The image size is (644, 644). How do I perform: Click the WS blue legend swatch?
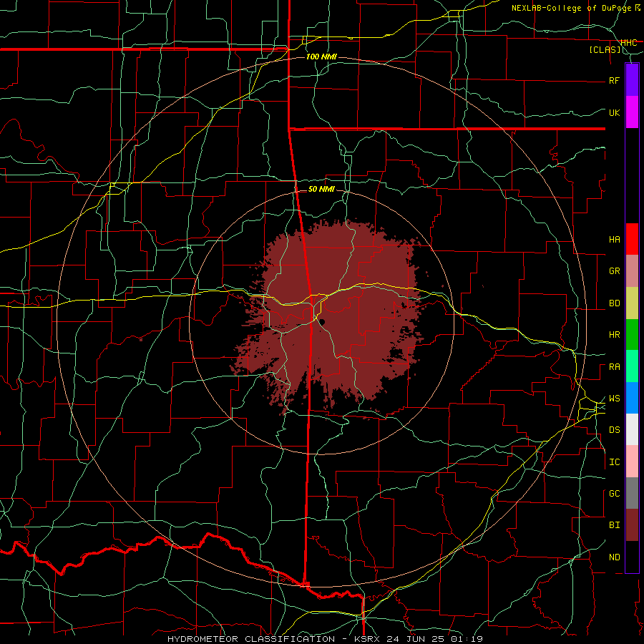[632, 398]
